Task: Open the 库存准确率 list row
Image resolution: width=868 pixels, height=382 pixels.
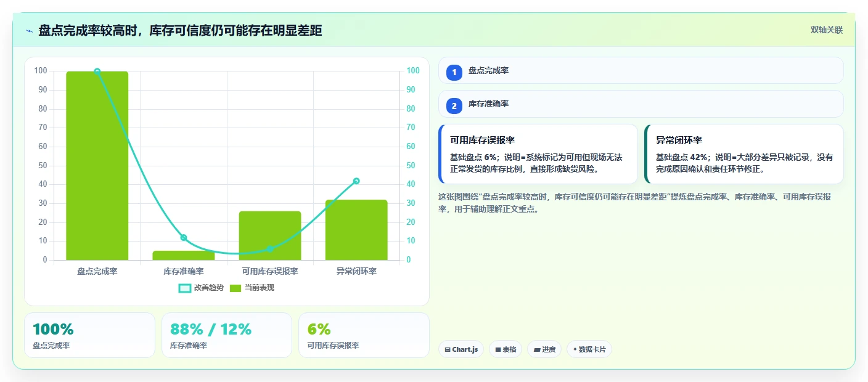Action: click(x=641, y=104)
